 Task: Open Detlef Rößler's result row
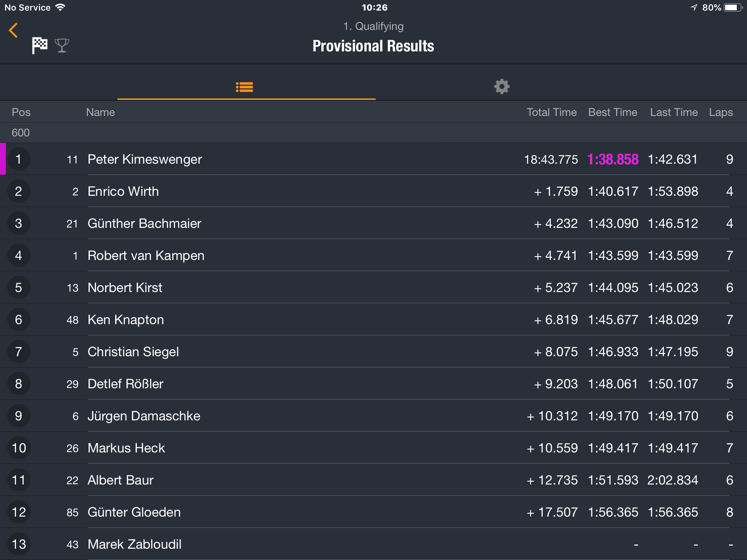coord(373,384)
